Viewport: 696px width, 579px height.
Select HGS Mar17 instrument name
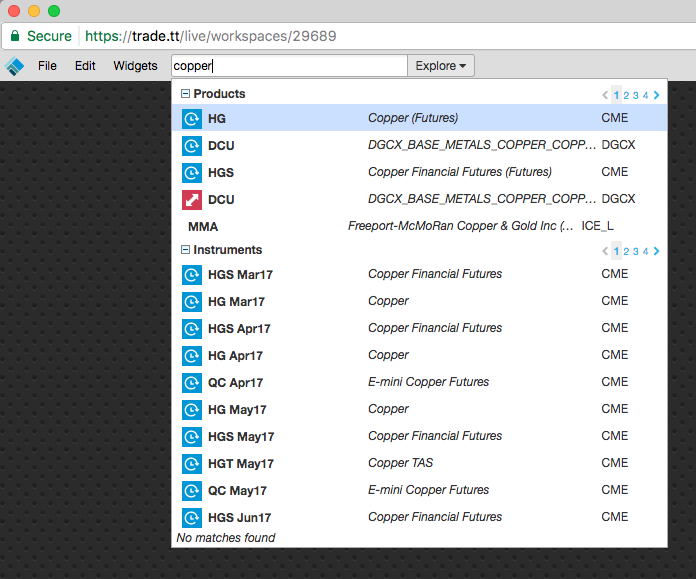click(x=240, y=275)
